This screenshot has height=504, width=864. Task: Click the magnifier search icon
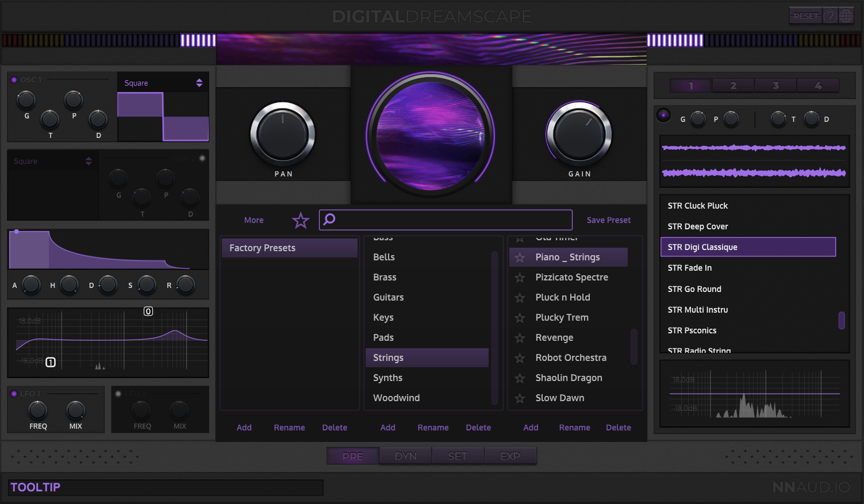tap(329, 220)
